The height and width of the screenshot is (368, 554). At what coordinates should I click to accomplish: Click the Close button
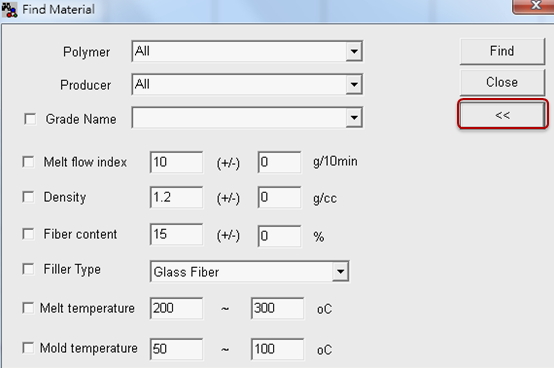point(502,82)
